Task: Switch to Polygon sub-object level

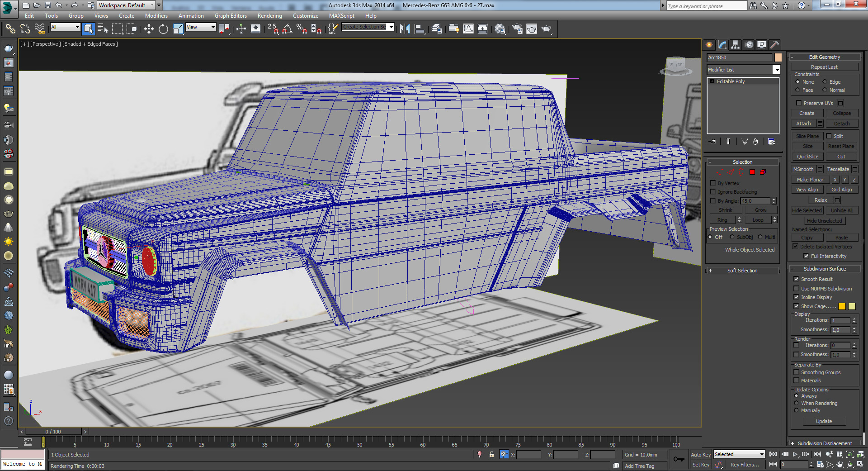Action: click(752, 172)
